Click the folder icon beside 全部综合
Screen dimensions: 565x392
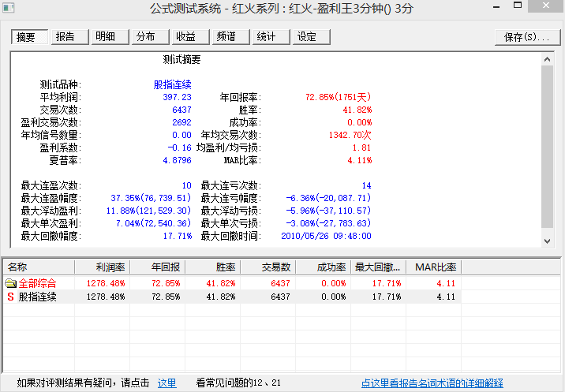click(x=11, y=284)
